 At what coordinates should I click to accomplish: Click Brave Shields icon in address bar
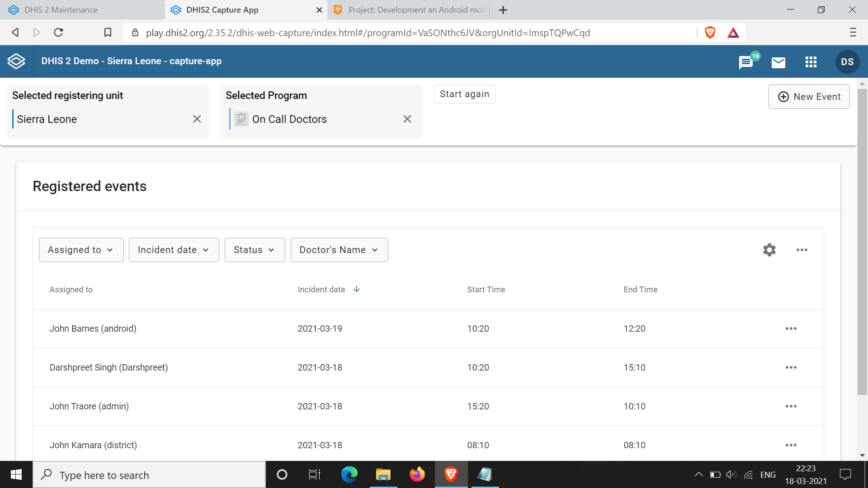point(710,33)
